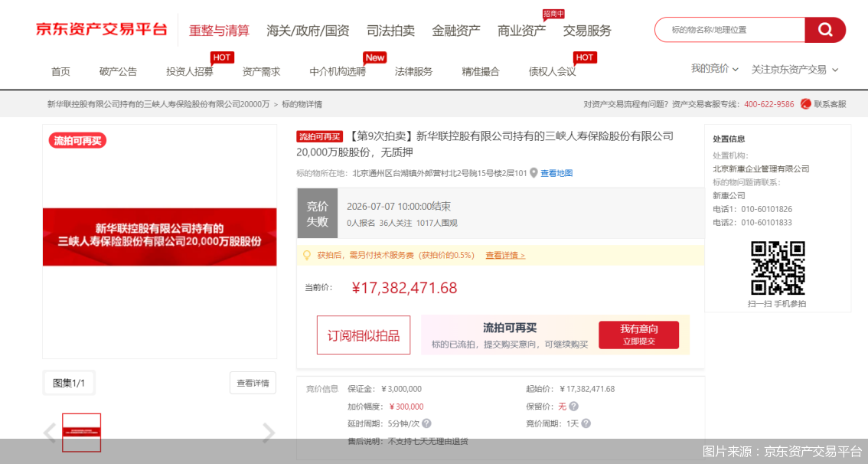
Task: Open the 商业资产 tab
Action: coord(521,31)
